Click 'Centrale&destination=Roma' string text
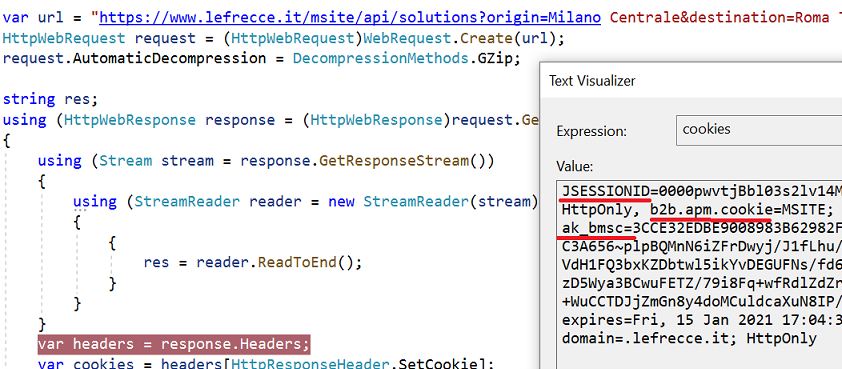 tap(719, 18)
